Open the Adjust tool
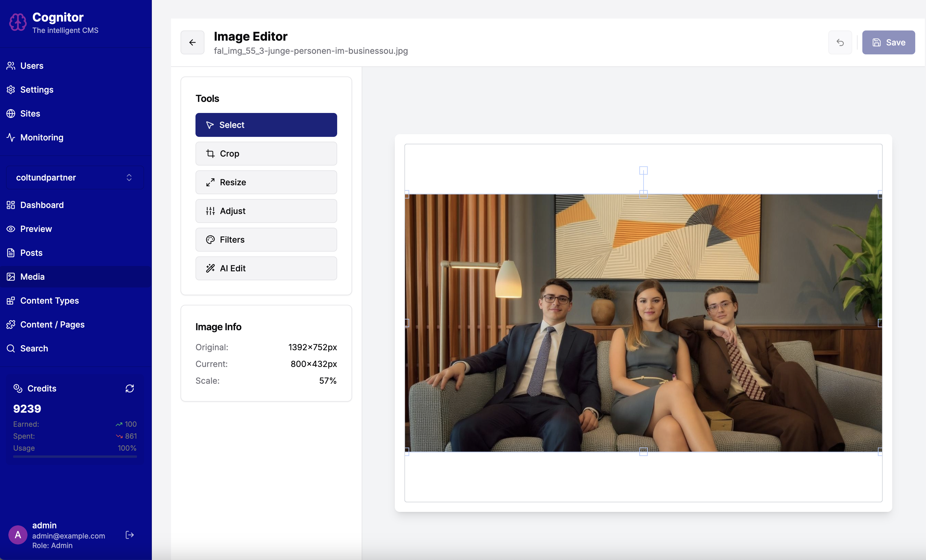 tap(266, 211)
